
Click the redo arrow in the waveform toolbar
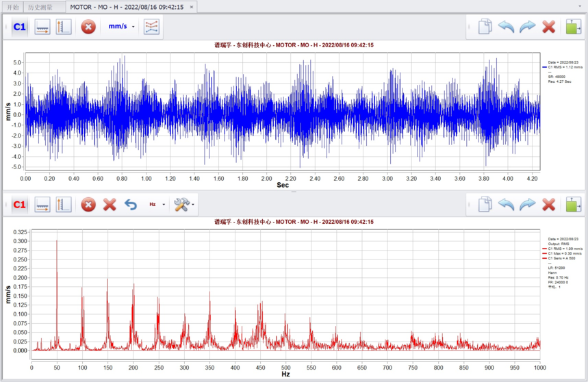click(528, 27)
